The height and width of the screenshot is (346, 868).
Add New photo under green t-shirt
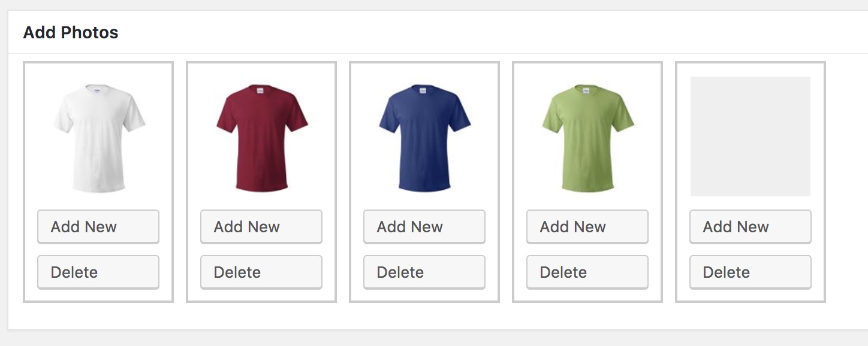[587, 227]
